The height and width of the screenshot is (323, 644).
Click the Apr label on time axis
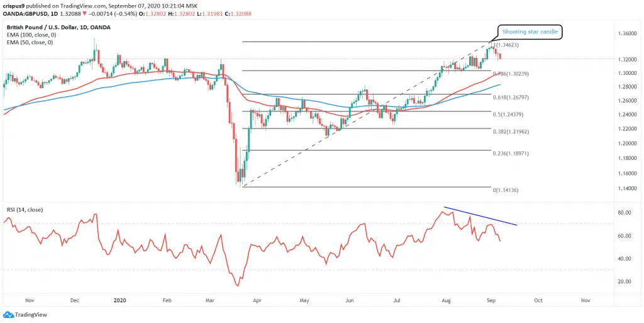pyautogui.click(x=257, y=300)
